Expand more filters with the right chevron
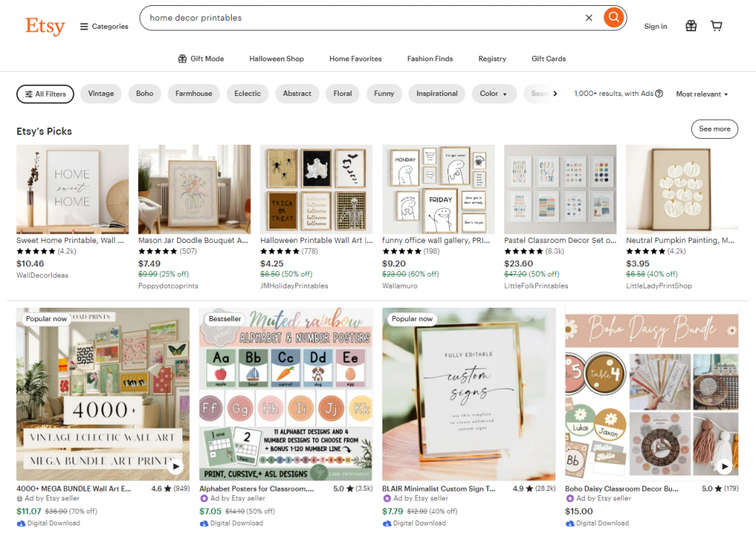Screen dimensions: 756x533 557,93
